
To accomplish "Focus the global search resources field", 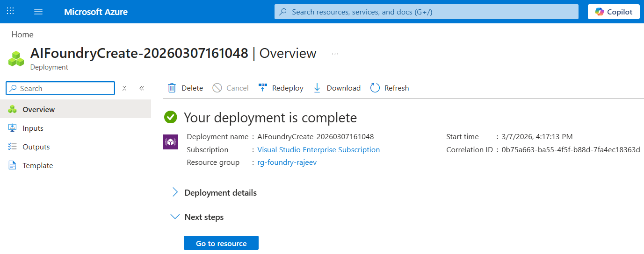I will coord(426,12).
